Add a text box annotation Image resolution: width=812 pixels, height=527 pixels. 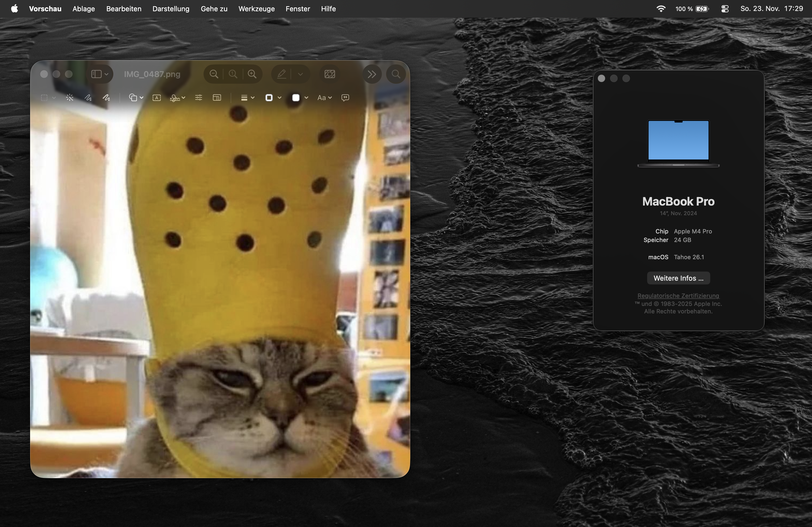[x=157, y=98]
